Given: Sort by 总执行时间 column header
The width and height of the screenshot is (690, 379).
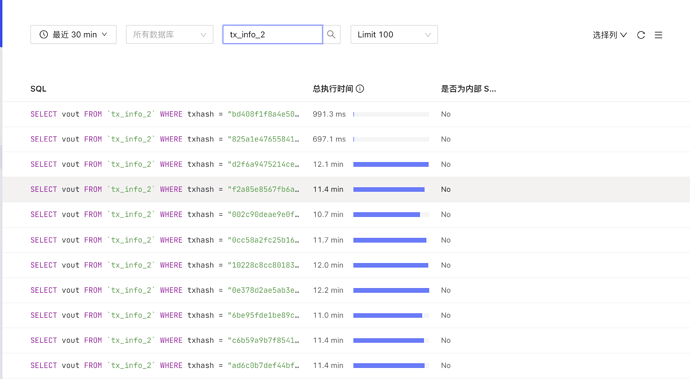Looking at the screenshot, I should click(333, 88).
